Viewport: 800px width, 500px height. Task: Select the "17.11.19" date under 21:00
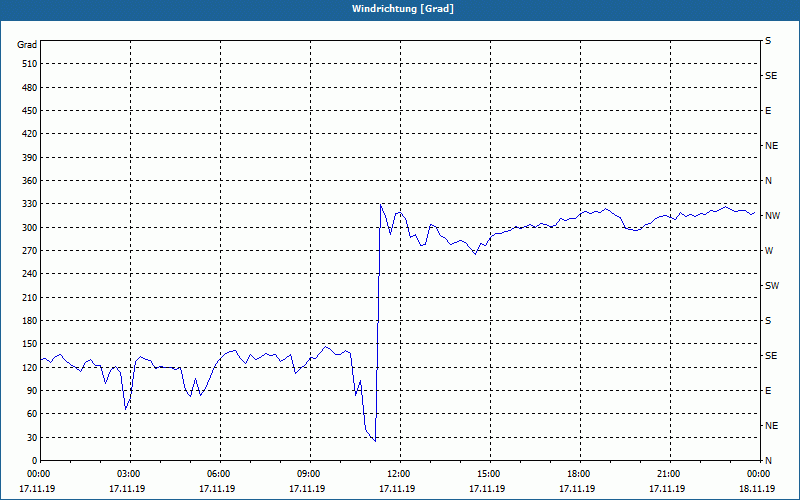pos(667,489)
